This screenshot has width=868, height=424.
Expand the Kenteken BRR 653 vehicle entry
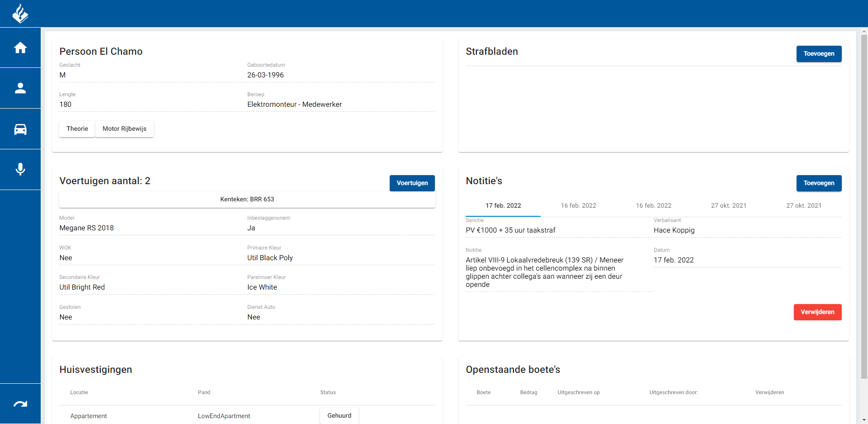(x=247, y=199)
